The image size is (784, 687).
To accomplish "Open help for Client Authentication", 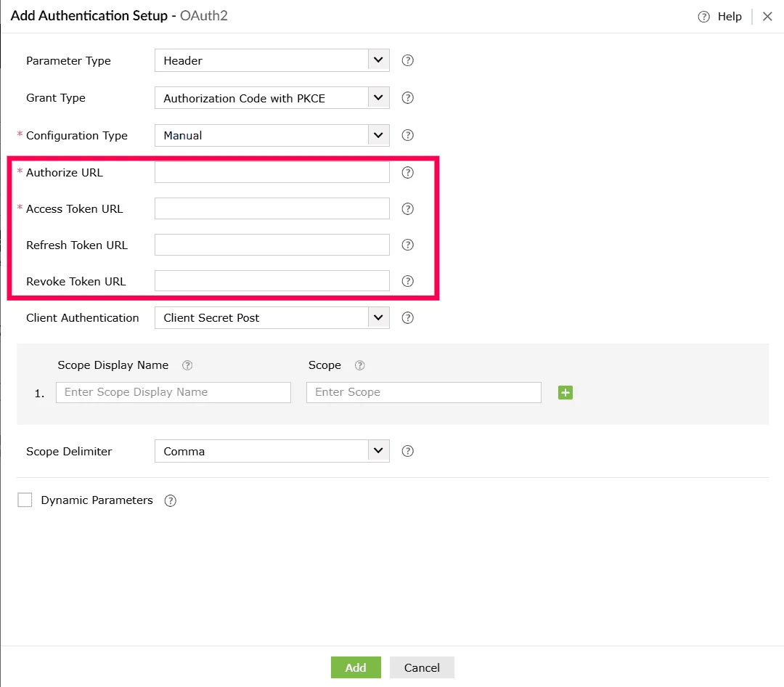I will (407, 318).
